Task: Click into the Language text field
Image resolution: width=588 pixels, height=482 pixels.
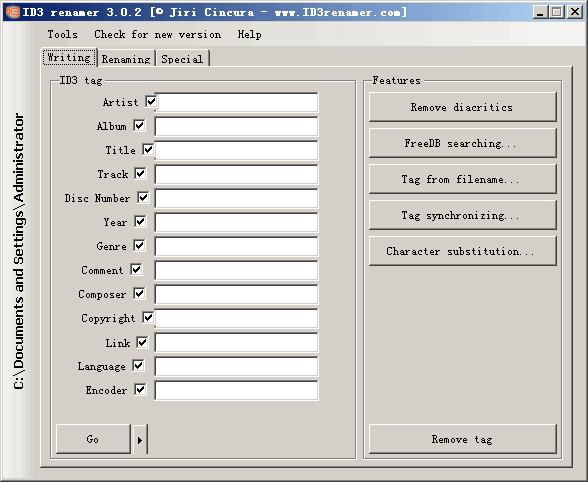Action: coord(236,366)
